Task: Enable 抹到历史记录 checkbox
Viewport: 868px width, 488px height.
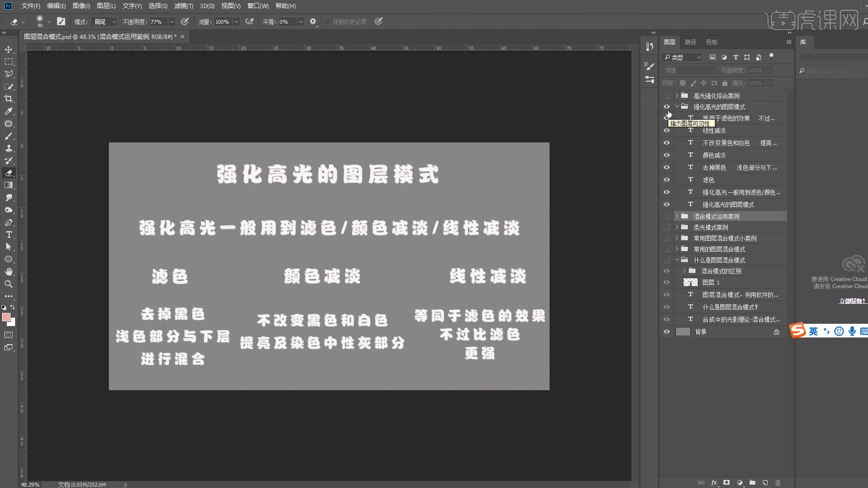Action: pos(327,22)
